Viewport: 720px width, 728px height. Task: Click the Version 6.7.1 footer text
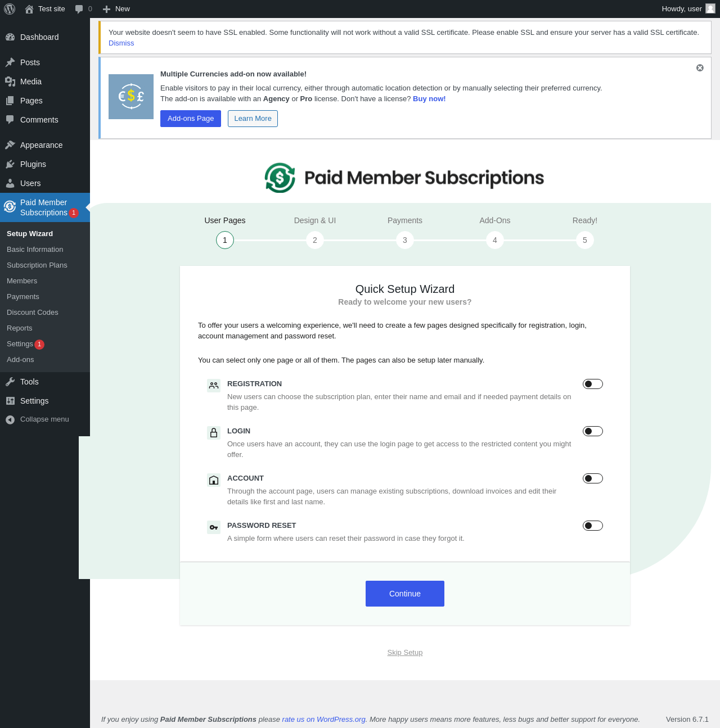tap(687, 720)
